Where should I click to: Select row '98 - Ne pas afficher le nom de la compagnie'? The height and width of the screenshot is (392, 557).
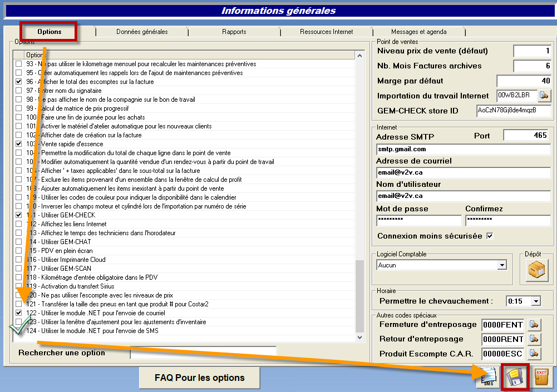tap(184, 100)
